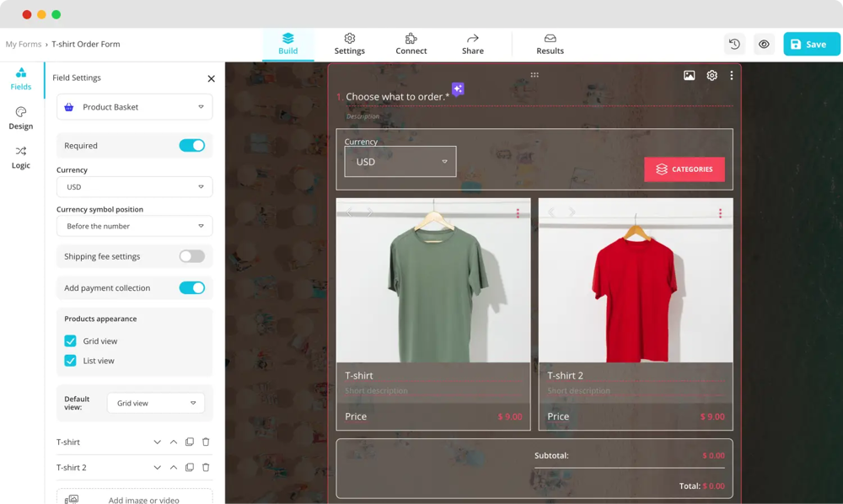Disable the Required toggle

coord(191,146)
